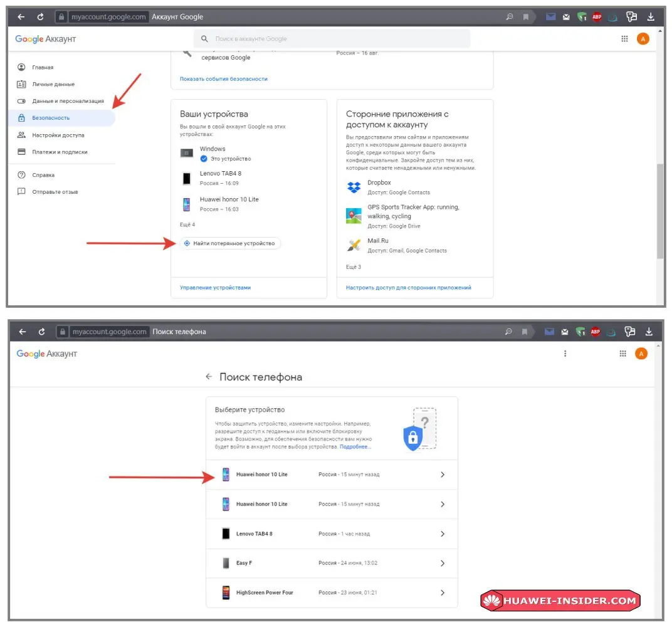The image size is (672, 627).
Task: Click the Mail.Ru app icon
Action: [354, 245]
